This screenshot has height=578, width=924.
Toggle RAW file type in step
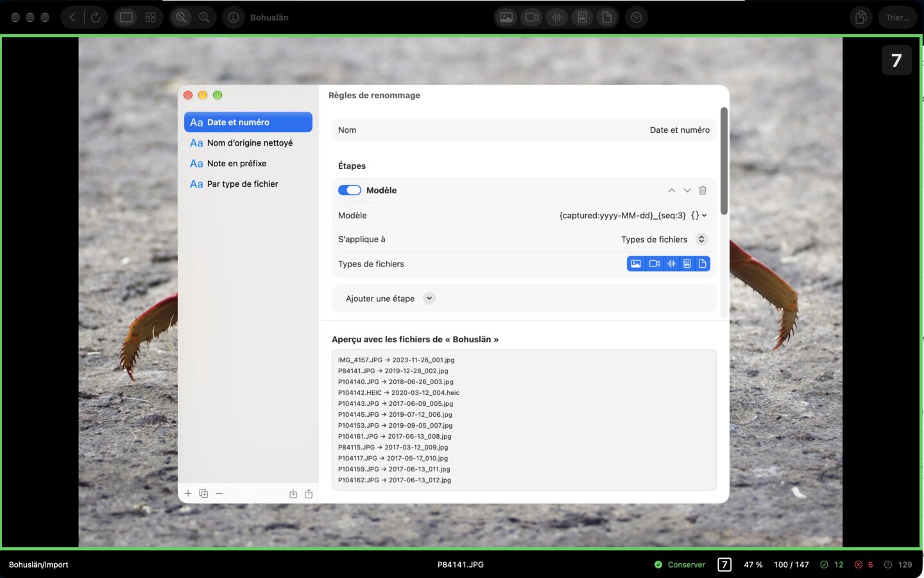687,263
